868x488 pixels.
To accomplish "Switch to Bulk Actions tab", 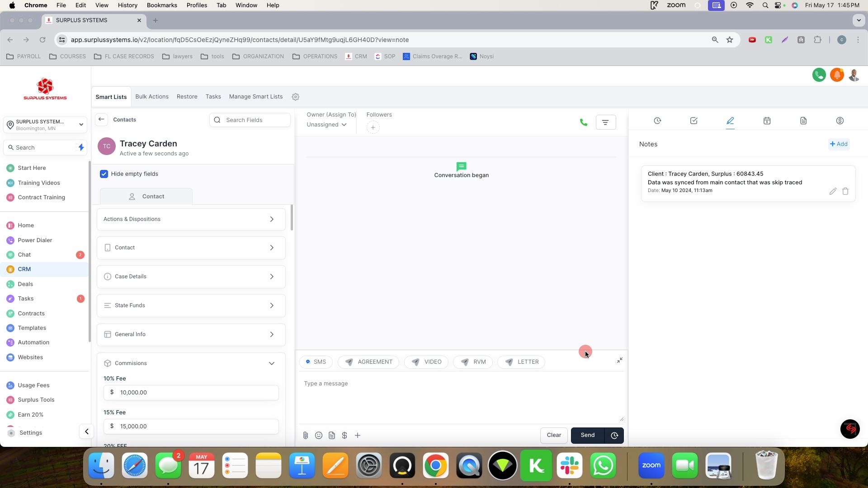I will [x=151, y=97].
